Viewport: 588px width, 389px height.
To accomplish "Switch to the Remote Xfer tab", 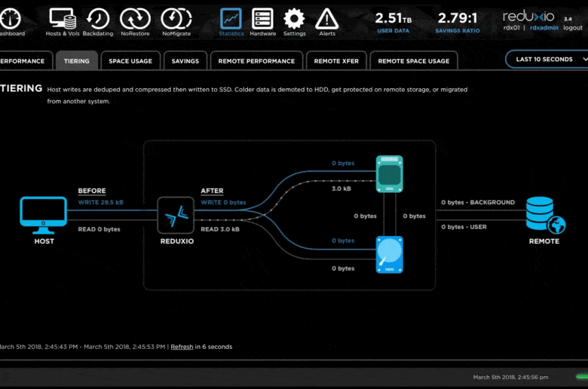I will [336, 61].
